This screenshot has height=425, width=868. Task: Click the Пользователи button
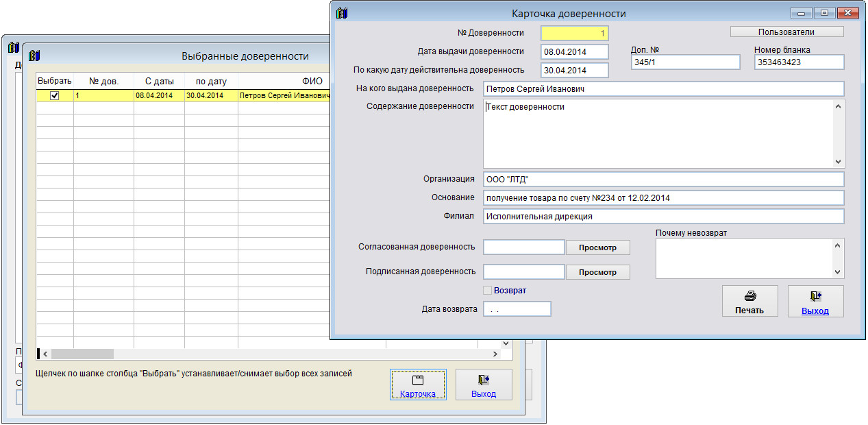click(x=786, y=32)
